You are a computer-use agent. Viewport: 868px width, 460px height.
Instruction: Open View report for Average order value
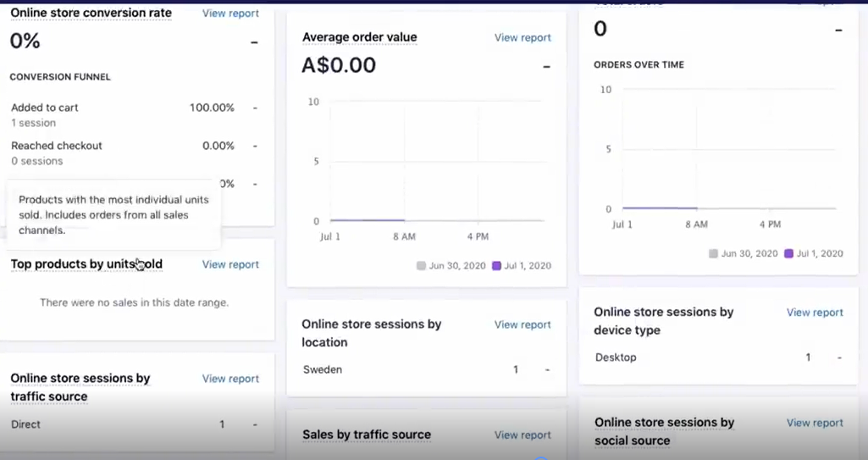click(522, 37)
